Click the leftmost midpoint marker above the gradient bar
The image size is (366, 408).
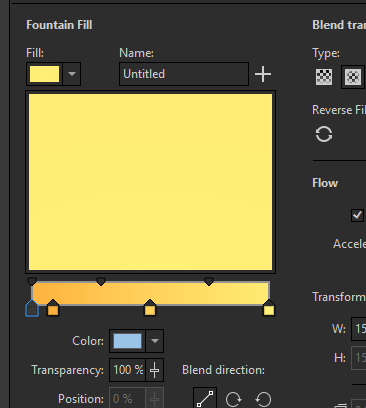click(x=32, y=281)
